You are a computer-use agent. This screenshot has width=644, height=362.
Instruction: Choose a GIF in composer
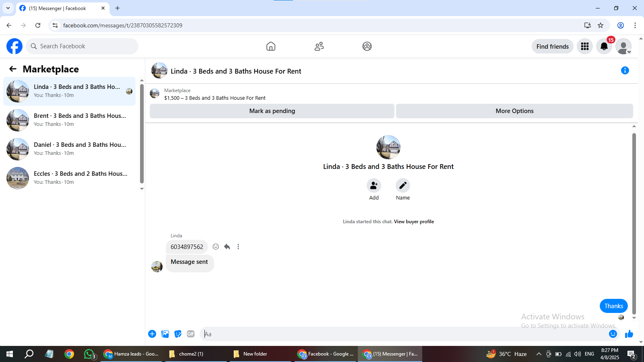click(191, 334)
